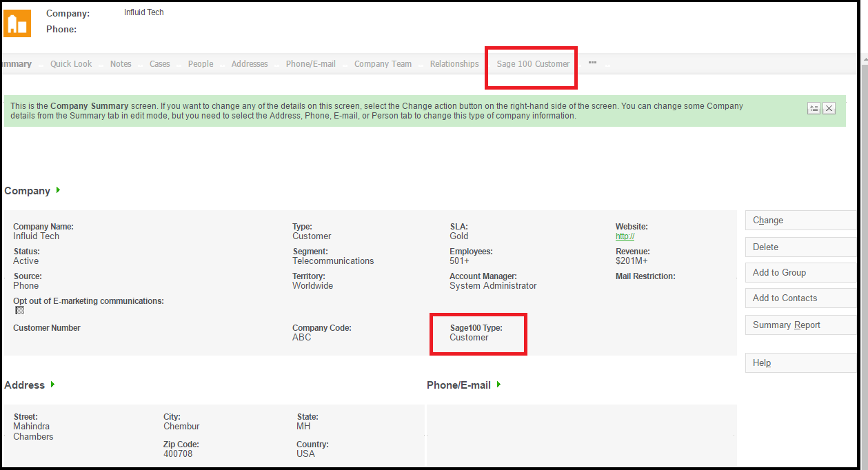Select the Segment value Telecommunications
Image resolution: width=868 pixels, height=470 pixels.
[333, 261]
